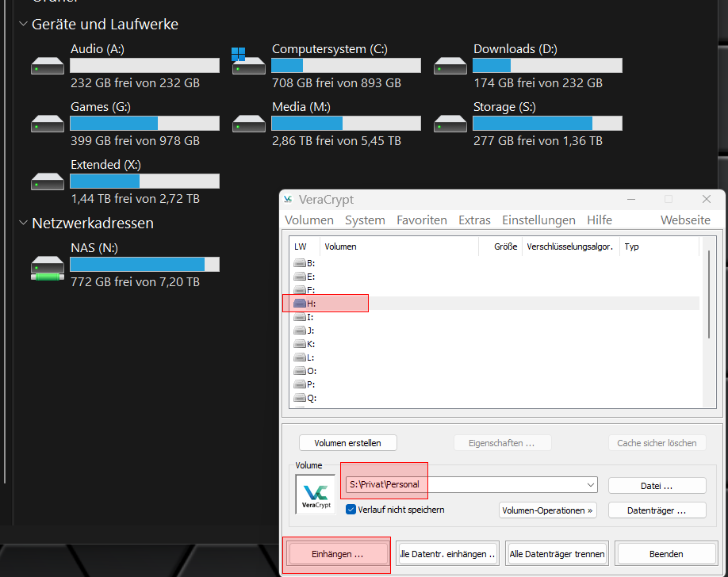
Task: Open the Storage (S:) drive icon
Action: point(450,124)
